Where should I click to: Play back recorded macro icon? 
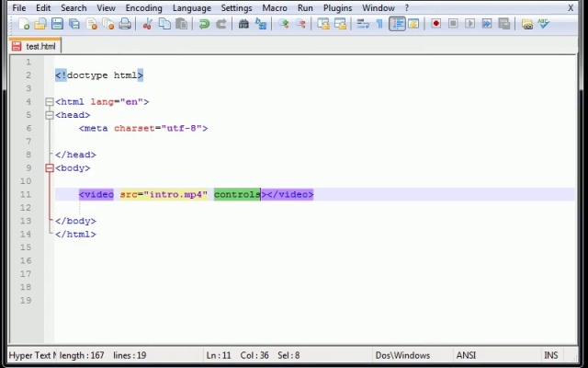[x=469, y=24]
